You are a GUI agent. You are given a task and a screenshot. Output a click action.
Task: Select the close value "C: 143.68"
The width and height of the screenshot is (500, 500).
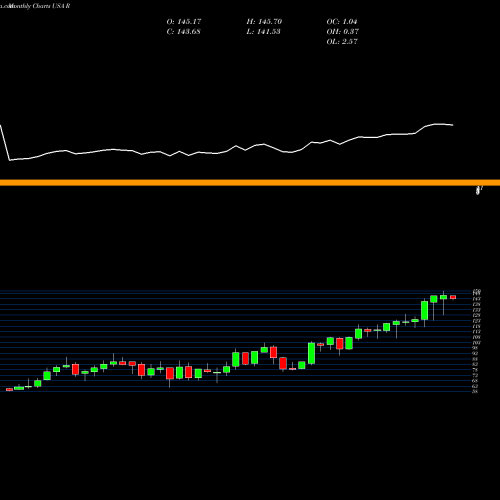[183, 32]
